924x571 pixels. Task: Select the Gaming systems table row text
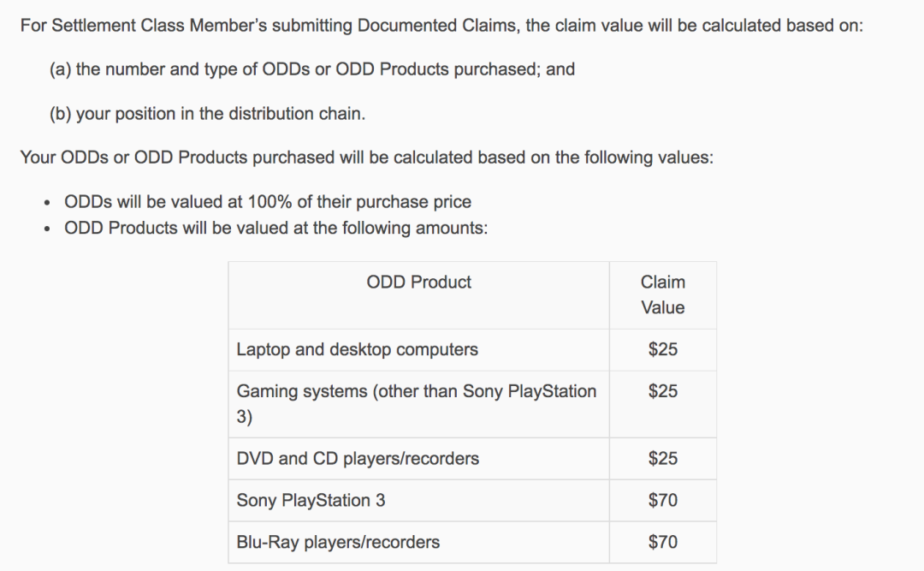tap(417, 404)
